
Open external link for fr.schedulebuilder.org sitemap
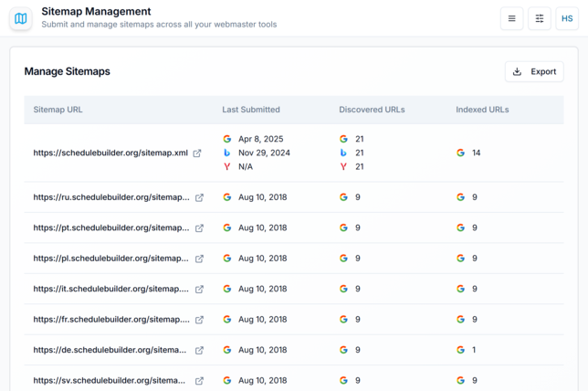(199, 320)
